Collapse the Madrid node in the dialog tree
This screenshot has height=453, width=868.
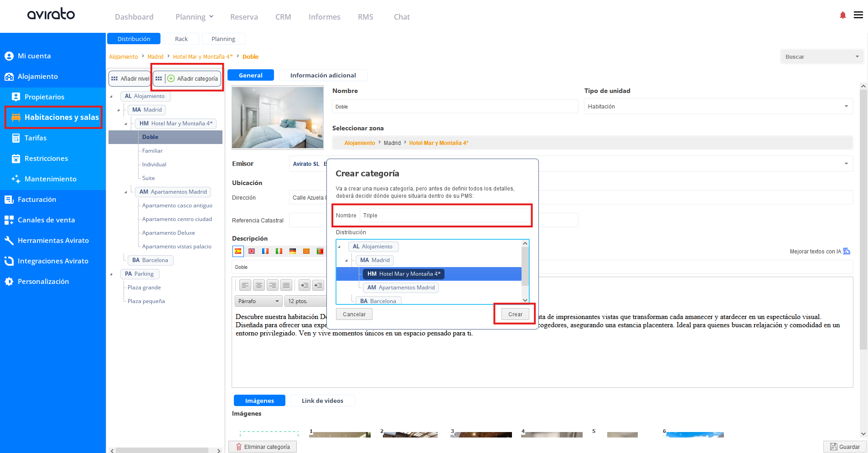[x=346, y=260]
